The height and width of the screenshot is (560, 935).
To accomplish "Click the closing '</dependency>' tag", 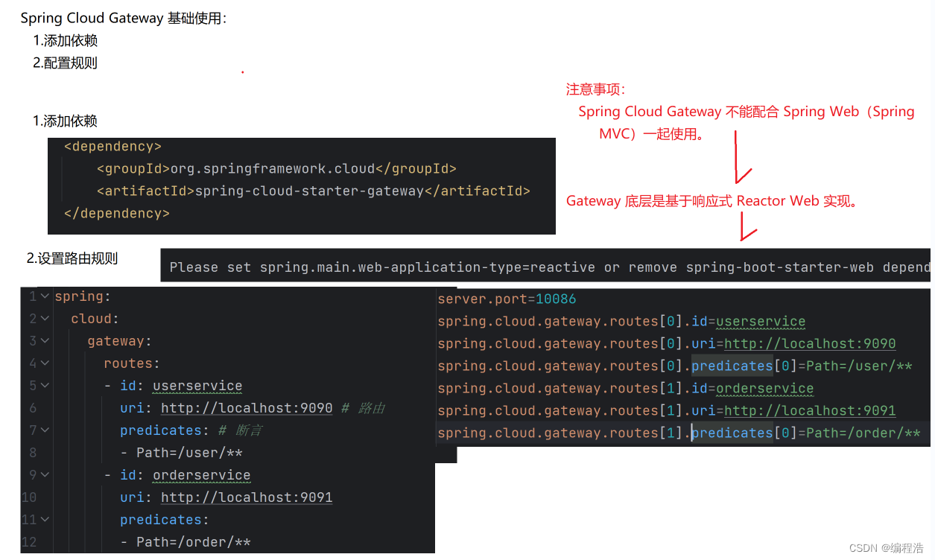I will click(x=117, y=214).
